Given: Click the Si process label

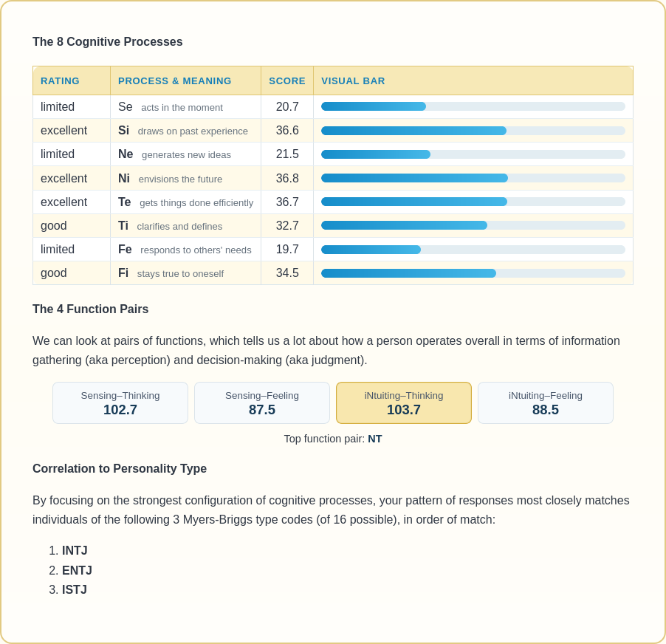Looking at the screenshot, I should click(x=123, y=131).
